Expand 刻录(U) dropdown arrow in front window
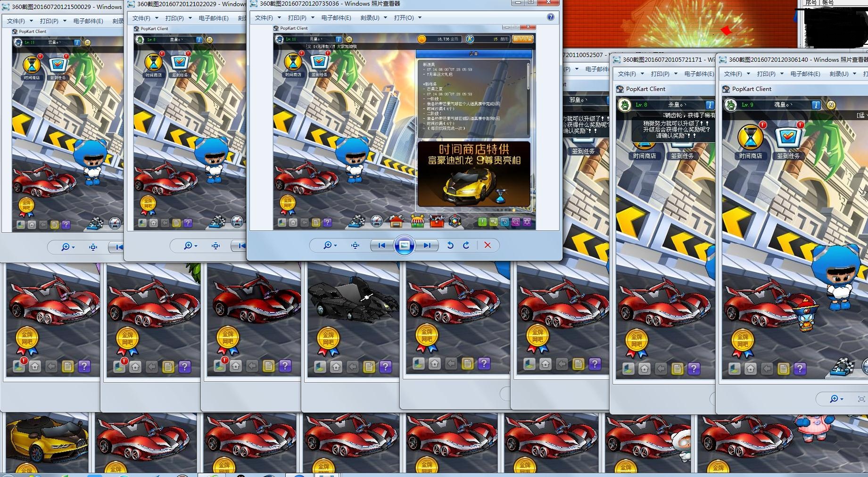The image size is (868, 477). pos(385,17)
